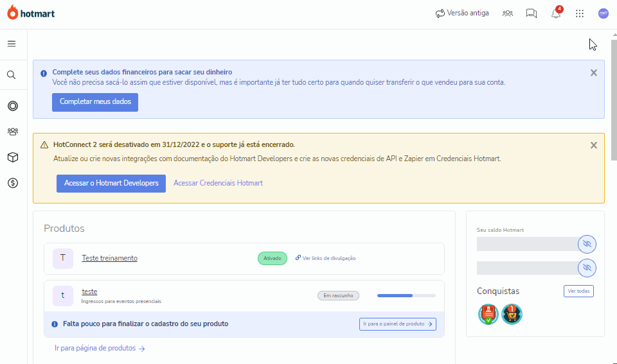Dismiss the financial data blue banner
Image resolution: width=617 pixels, height=364 pixels.
pos(594,73)
